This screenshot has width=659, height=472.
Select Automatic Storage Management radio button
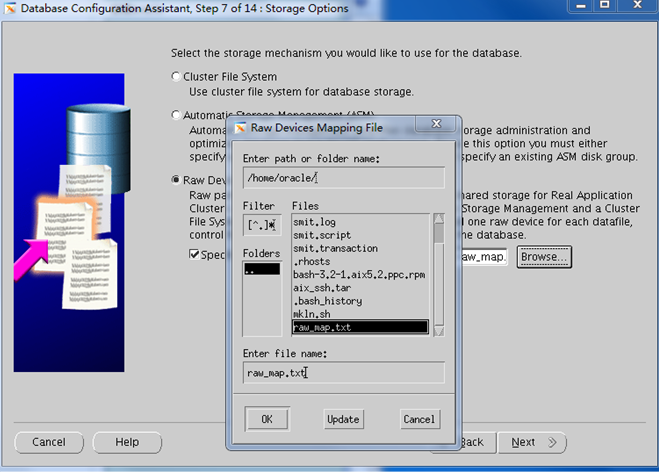(x=176, y=115)
